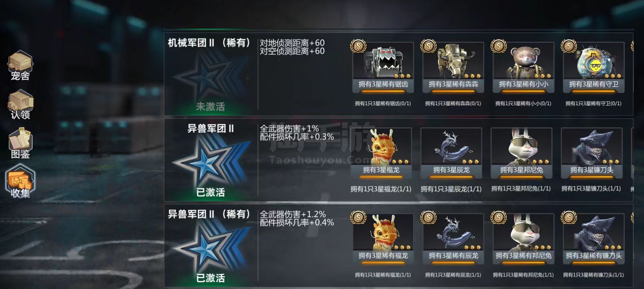
Task: Select the 拥有3星福龙 dragon card
Action: (381, 153)
